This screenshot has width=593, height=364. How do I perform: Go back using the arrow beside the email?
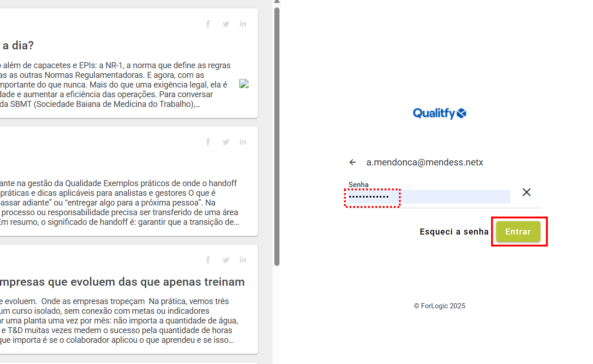pyautogui.click(x=353, y=162)
